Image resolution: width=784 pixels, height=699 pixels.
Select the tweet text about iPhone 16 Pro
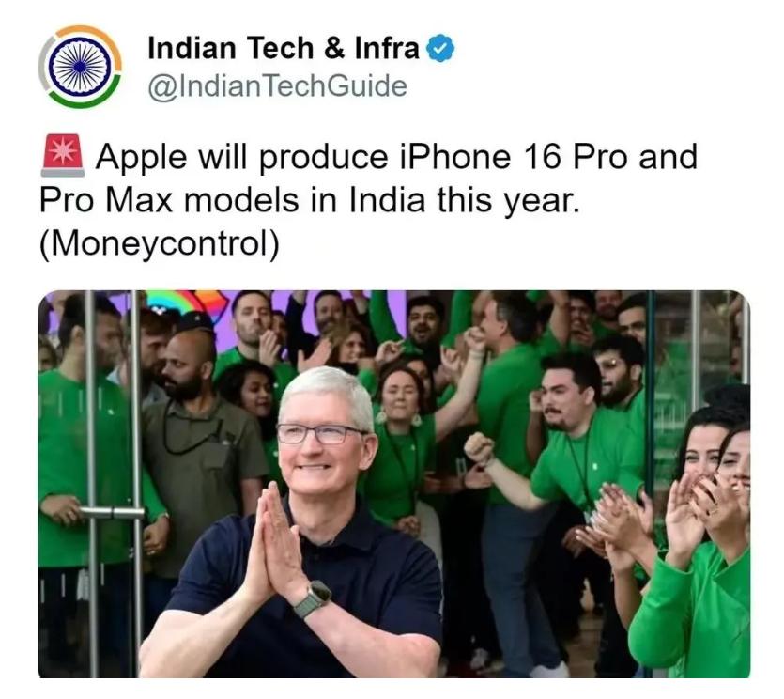click(x=368, y=200)
